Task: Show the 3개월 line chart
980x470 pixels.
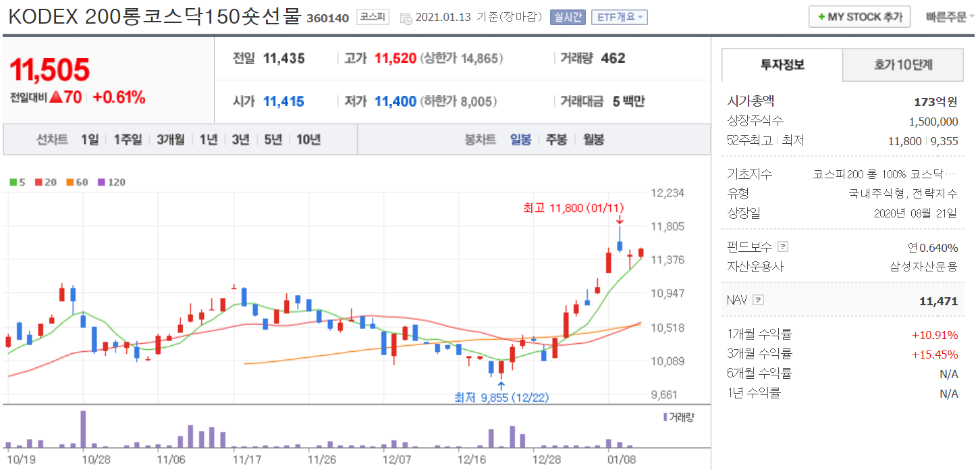Action: pyautogui.click(x=170, y=140)
